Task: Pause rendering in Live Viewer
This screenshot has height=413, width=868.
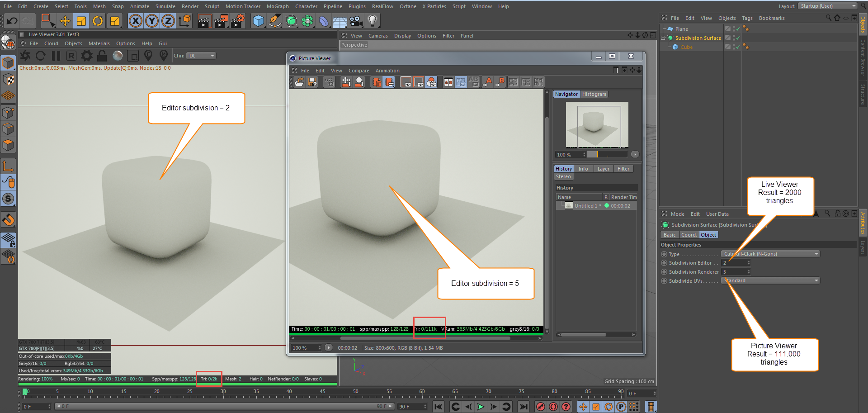Action: 56,56
